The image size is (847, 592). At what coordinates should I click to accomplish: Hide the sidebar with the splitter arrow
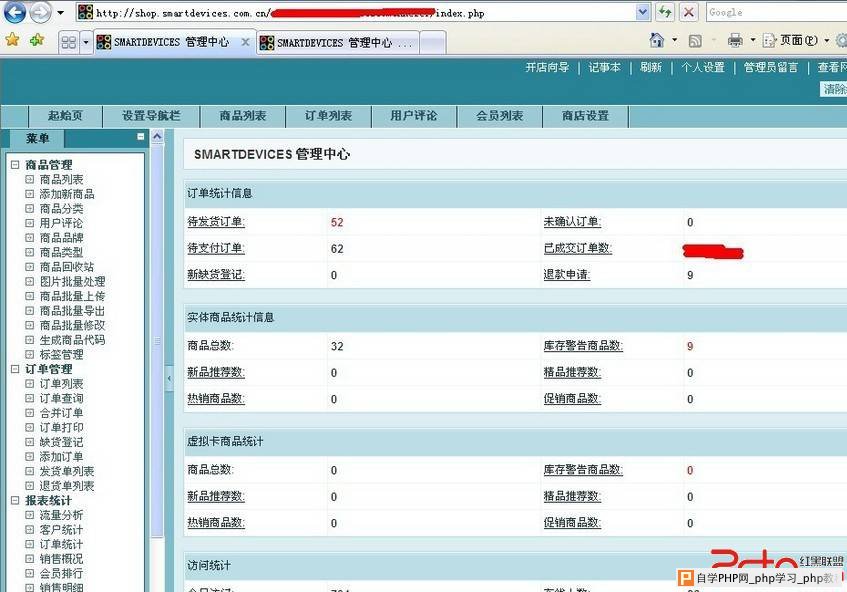169,378
